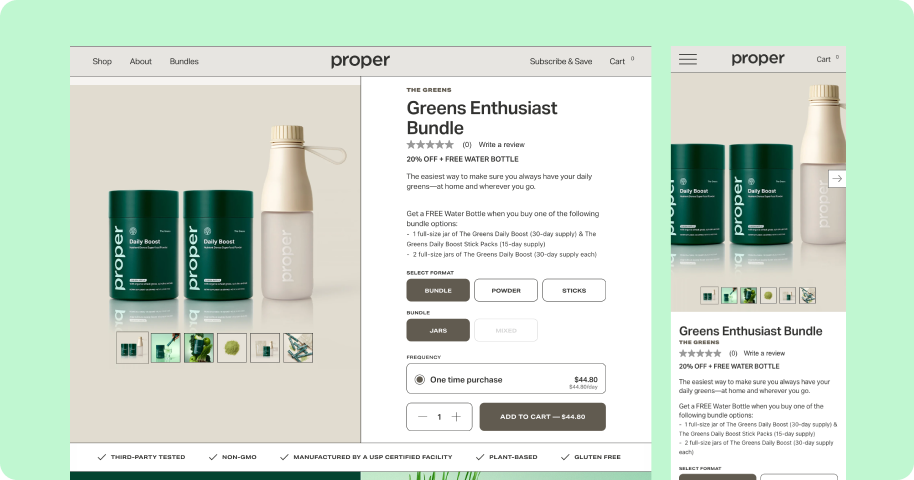914x480 pixels.
Task: Open the Bundles menu item
Action: [184, 61]
